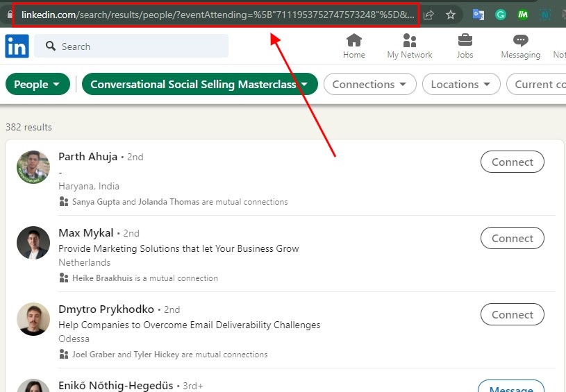The image size is (566, 392).
Task: Click the 'Netherlands' location text
Action: coord(85,262)
